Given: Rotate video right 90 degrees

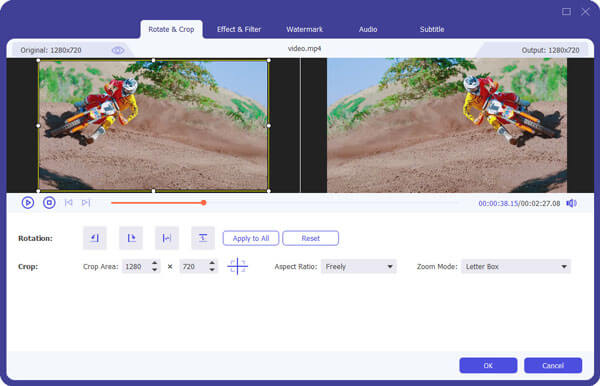Looking at the screenshot, I should (x=131, y=238).
